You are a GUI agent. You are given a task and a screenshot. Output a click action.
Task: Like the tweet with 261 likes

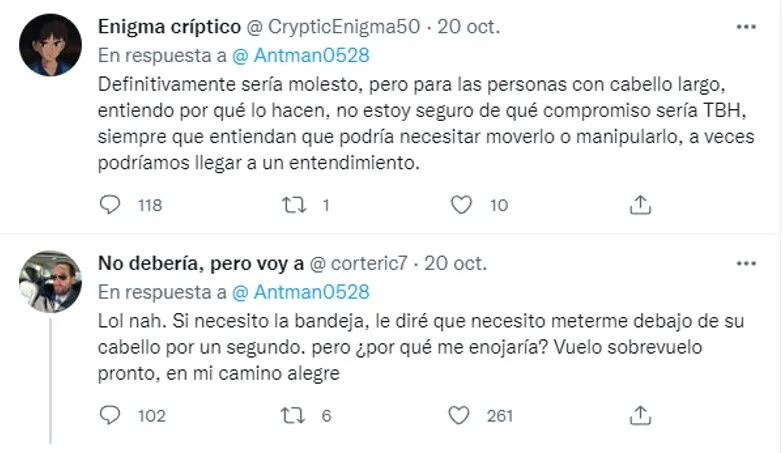point(459,415)
